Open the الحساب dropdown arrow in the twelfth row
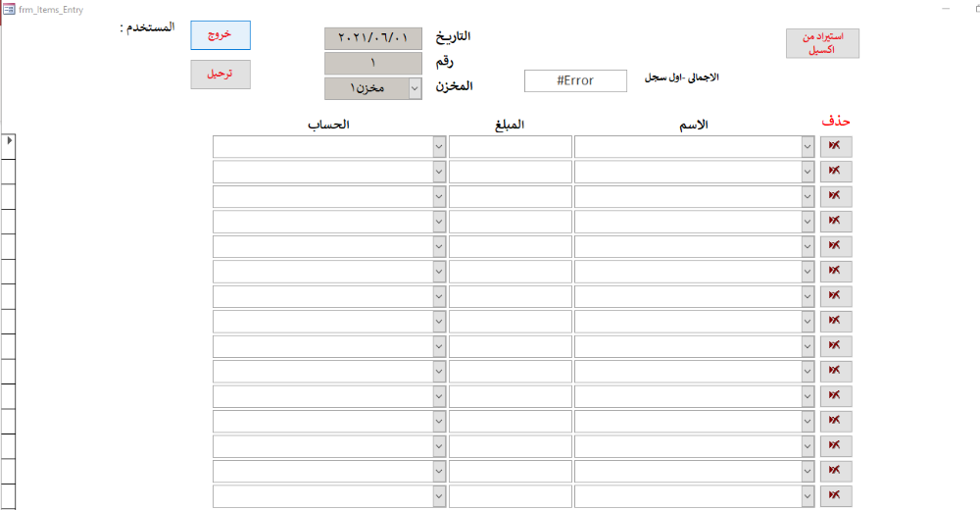The width and height of the screenshot is (980, 510). [x=439, y=423]
